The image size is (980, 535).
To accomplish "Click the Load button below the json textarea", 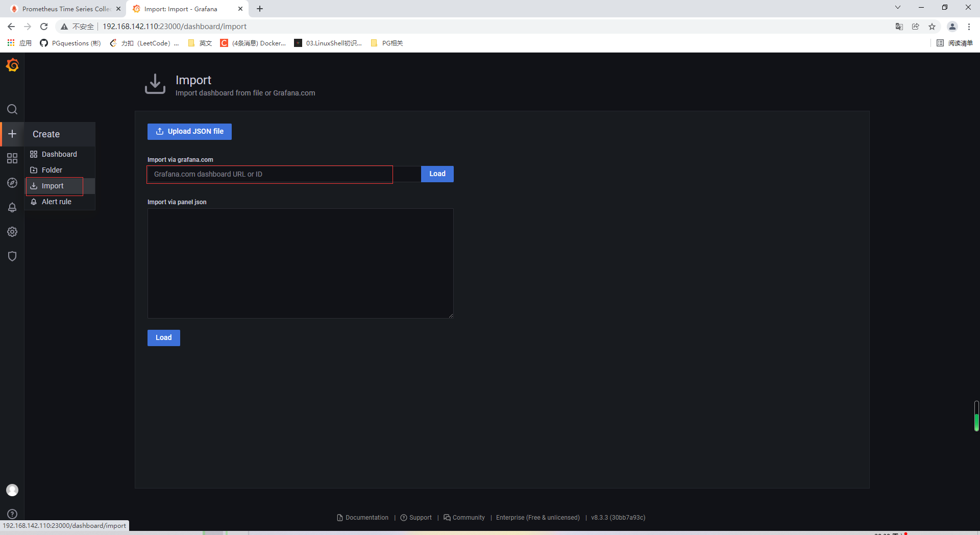I will [164, 338].
